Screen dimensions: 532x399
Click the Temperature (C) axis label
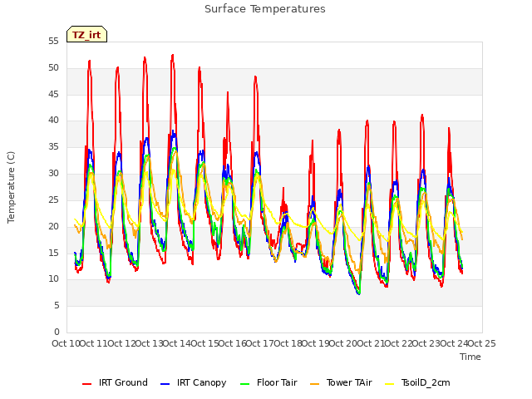pyautogui.click(x=11, y=187)
